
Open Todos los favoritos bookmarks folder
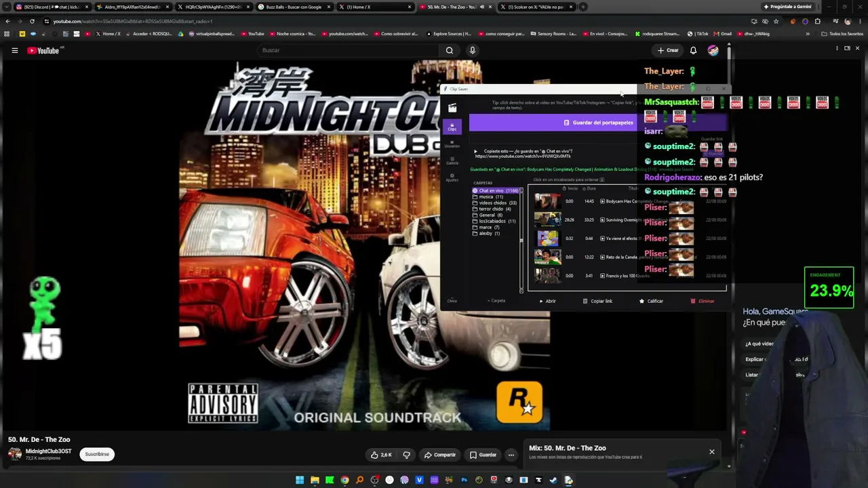(842, 34)
